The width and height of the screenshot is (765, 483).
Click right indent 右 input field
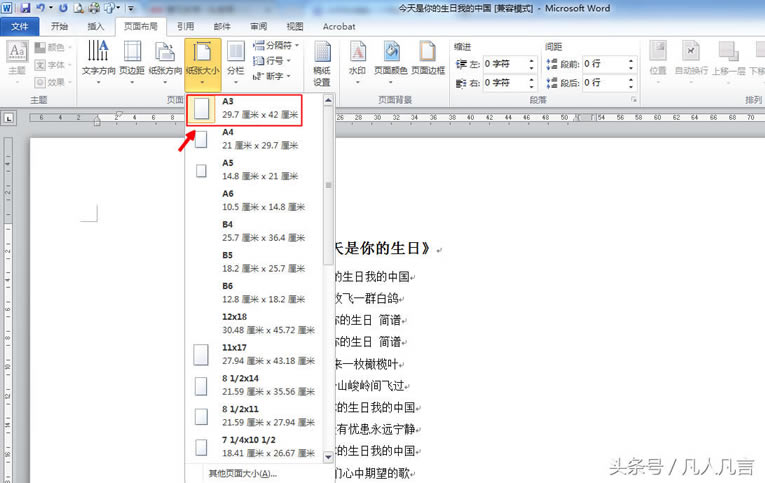504,83
